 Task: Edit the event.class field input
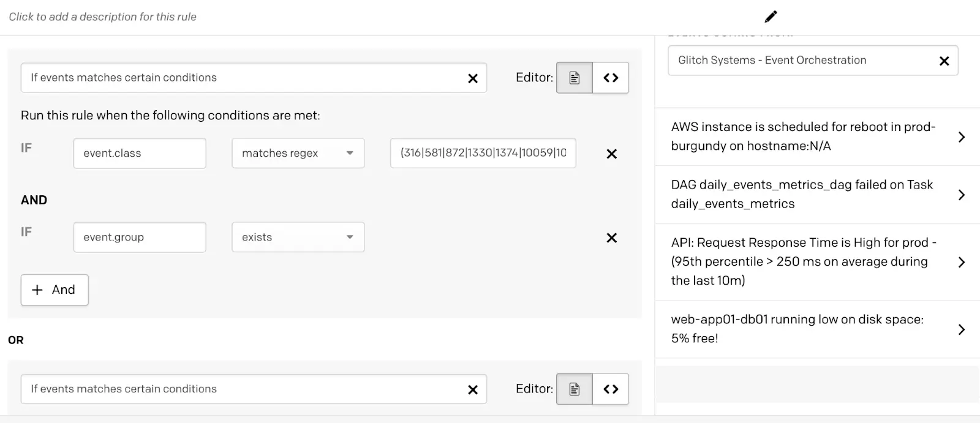(x=140, y=153)
